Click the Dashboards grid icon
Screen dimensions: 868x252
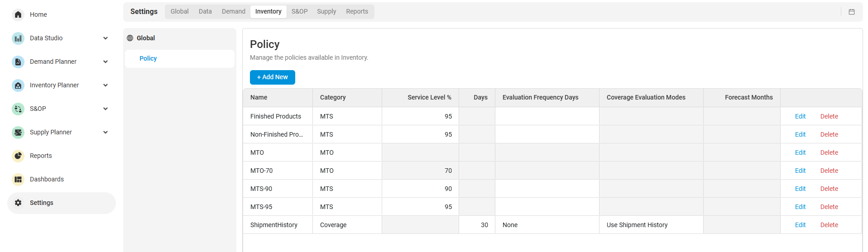tap(18, 179)
